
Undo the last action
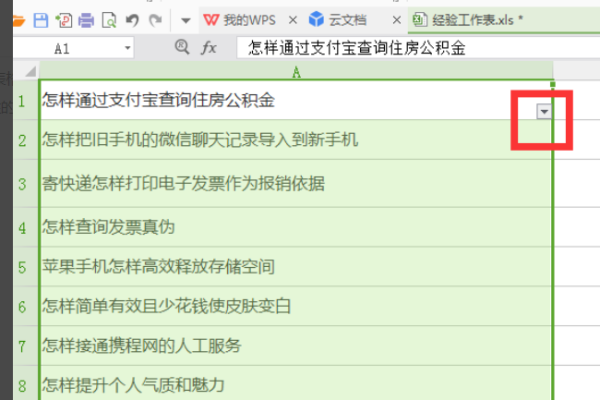click(132, 20)
